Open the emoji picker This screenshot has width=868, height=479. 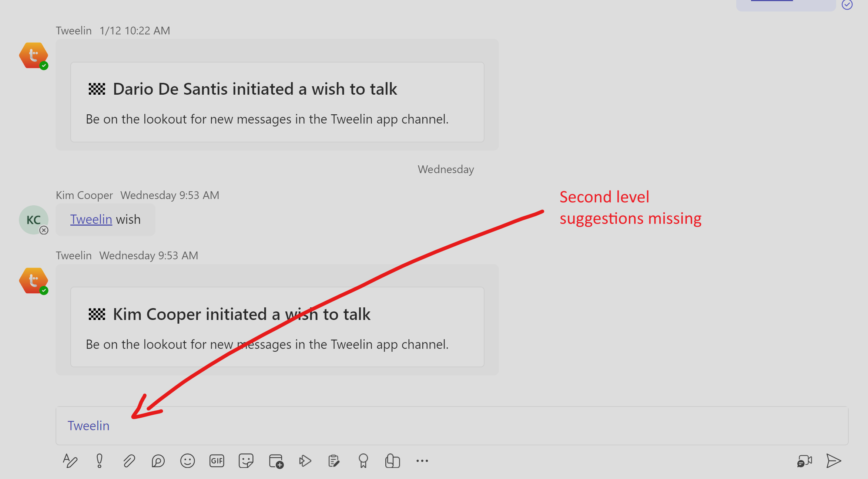click(x=187, y=461)
